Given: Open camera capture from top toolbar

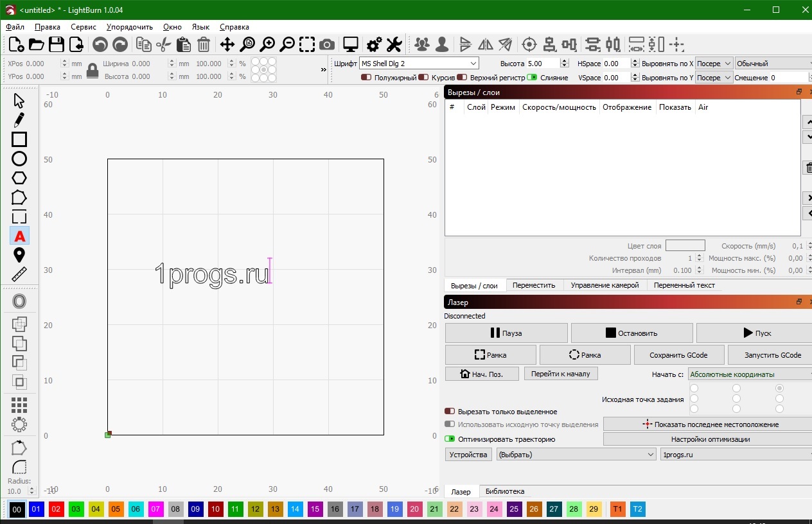Looking at the screenshot, I should coord(327,44).
